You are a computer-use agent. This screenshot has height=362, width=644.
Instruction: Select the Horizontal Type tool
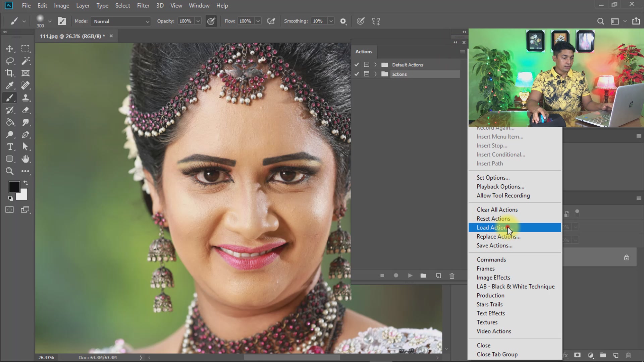click(10, 147)
